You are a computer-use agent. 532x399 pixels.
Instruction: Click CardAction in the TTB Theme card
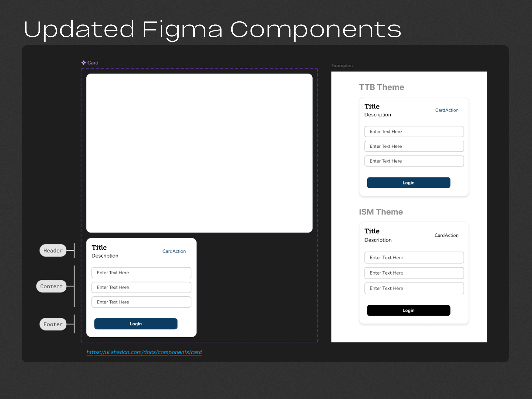[447, 110]
